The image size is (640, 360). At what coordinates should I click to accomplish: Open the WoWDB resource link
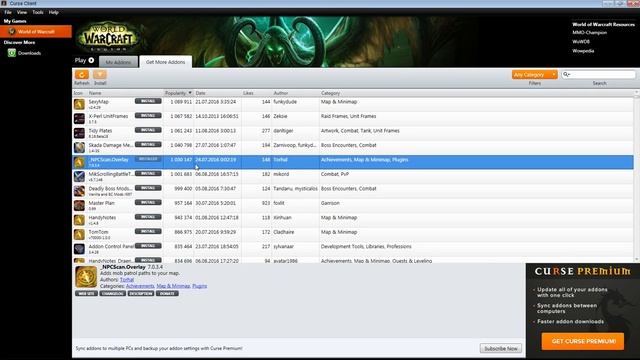[x=581, y=42]
